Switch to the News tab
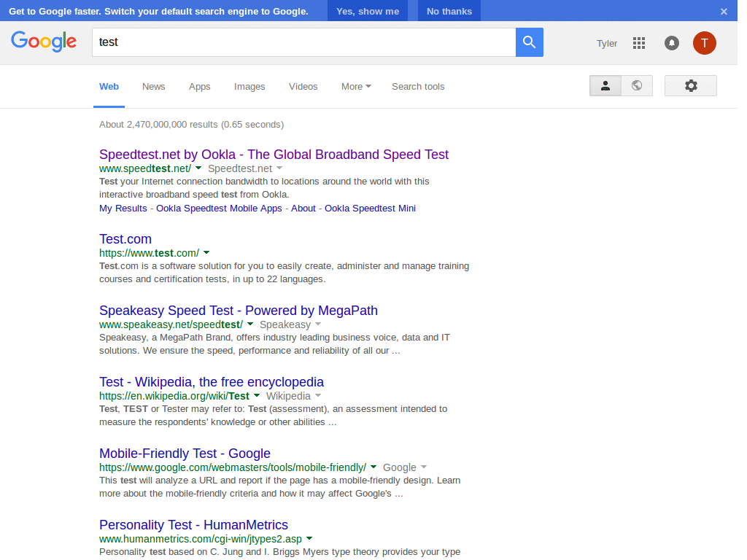This screenshot has height=560, width=747. coord(153,87)
